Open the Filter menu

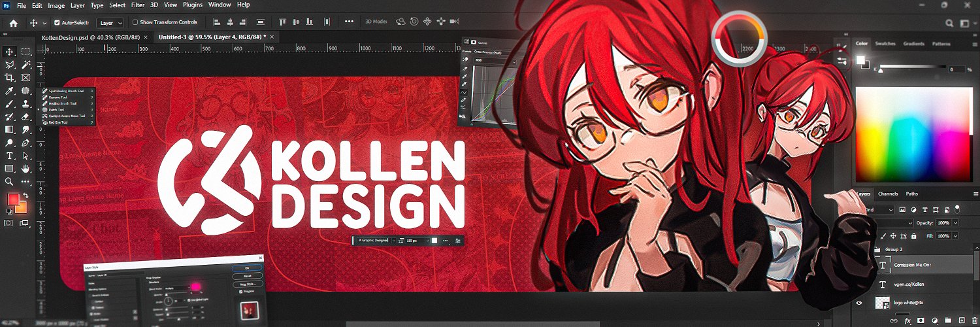point(138,5)
